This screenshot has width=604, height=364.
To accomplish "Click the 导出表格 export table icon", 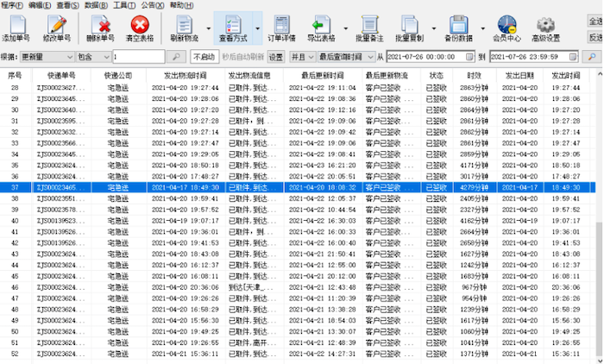I will [321, 25].
